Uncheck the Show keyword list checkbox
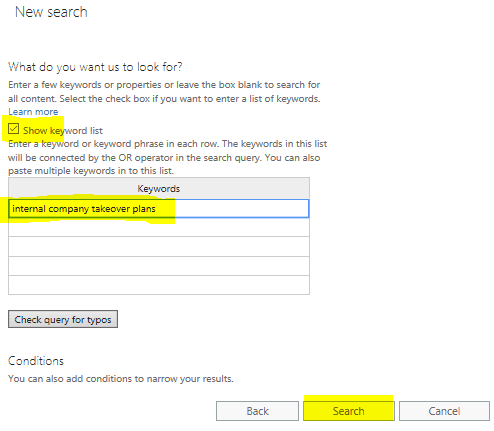 coord(14,129)
